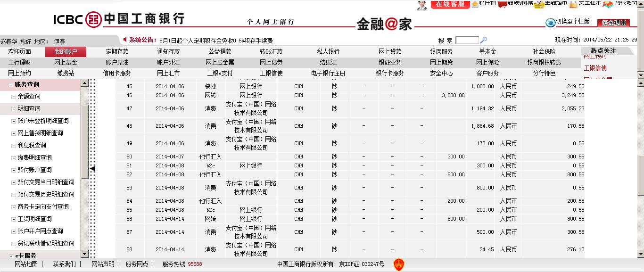Click the 网站地图 footer link
Viewport: 644px width, 272px height.
[x=26, y=264]
